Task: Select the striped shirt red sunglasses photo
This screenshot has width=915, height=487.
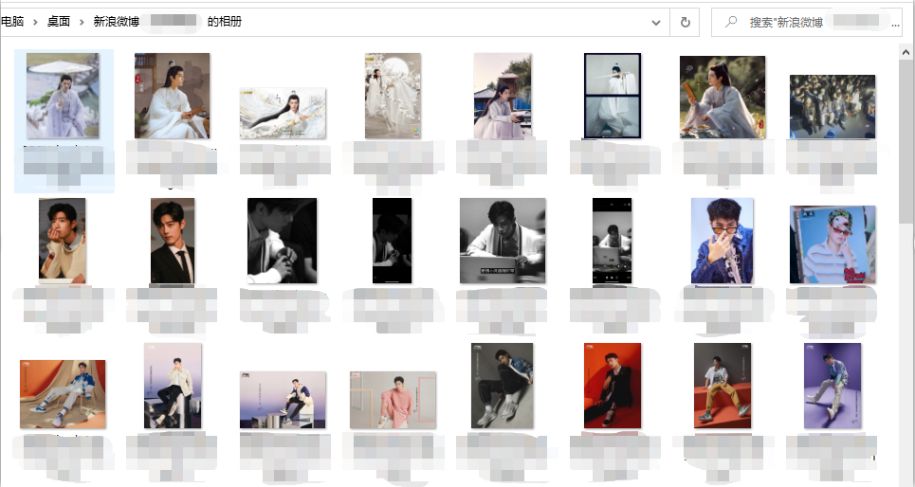Action: coord(832,245)
